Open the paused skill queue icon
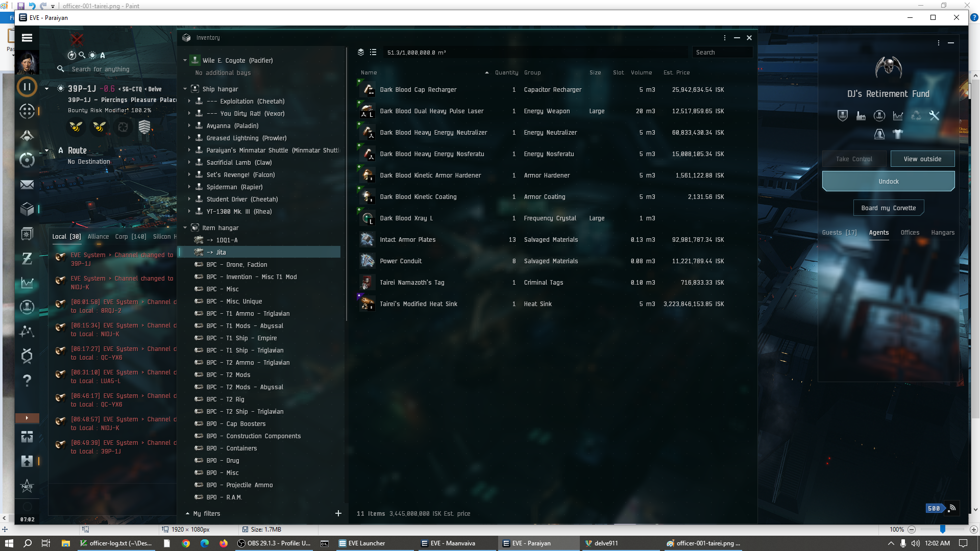 pos(27,87)
